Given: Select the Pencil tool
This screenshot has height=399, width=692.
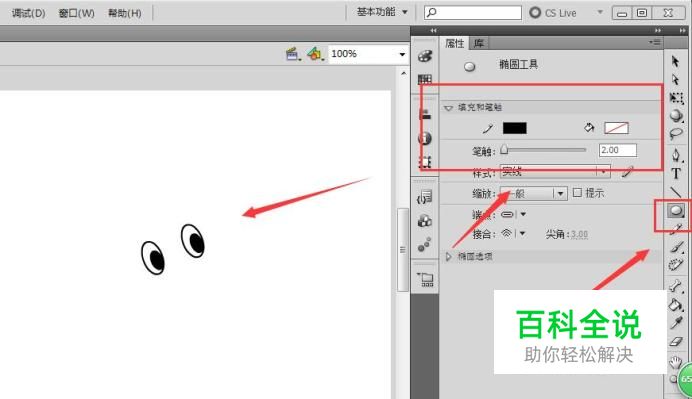Looking at the screenshot, I should pyautogui.click(x=677, y=228).
